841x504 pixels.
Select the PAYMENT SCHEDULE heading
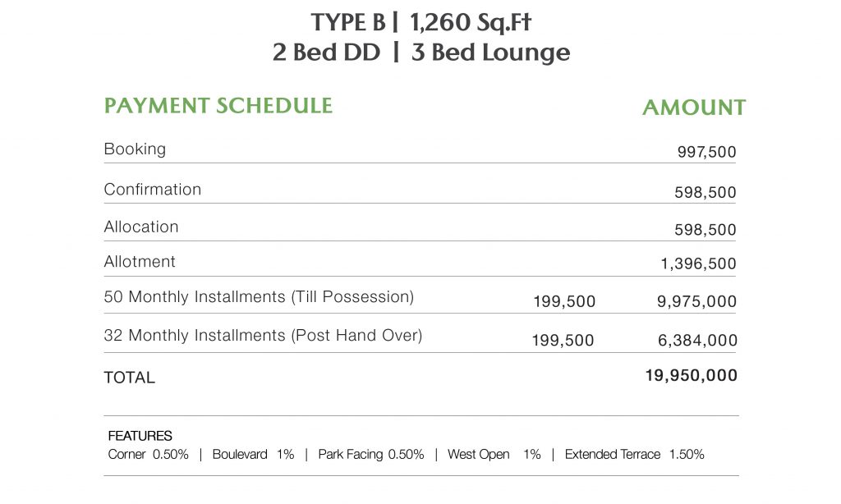point(218,106)
